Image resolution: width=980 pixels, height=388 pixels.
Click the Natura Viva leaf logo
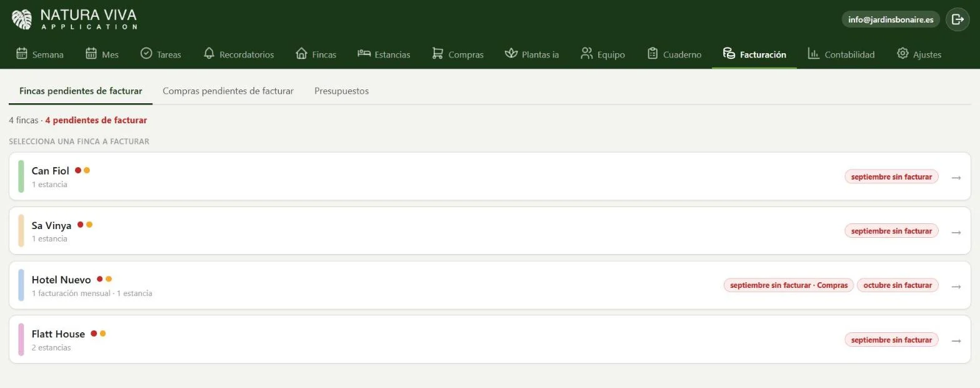pyautogui.click(x=22, y=19)
